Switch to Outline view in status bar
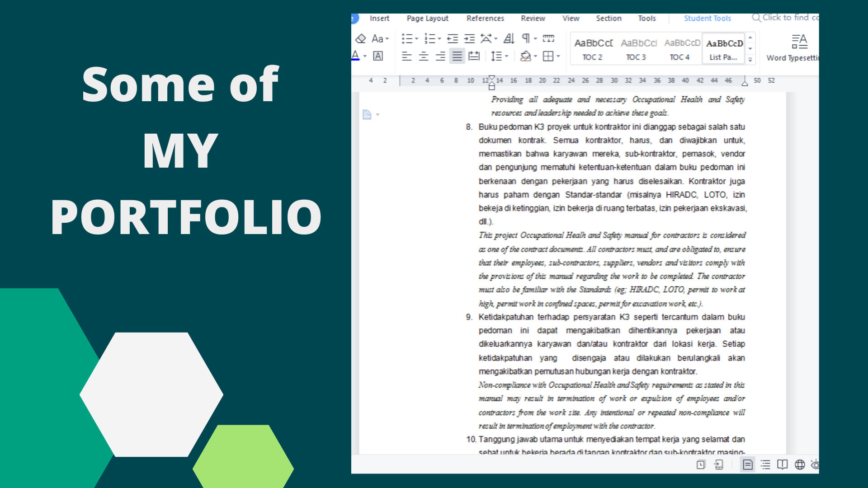Image resolution: width=868 pixels, height=488 pixels. click(x=765, y=465)
